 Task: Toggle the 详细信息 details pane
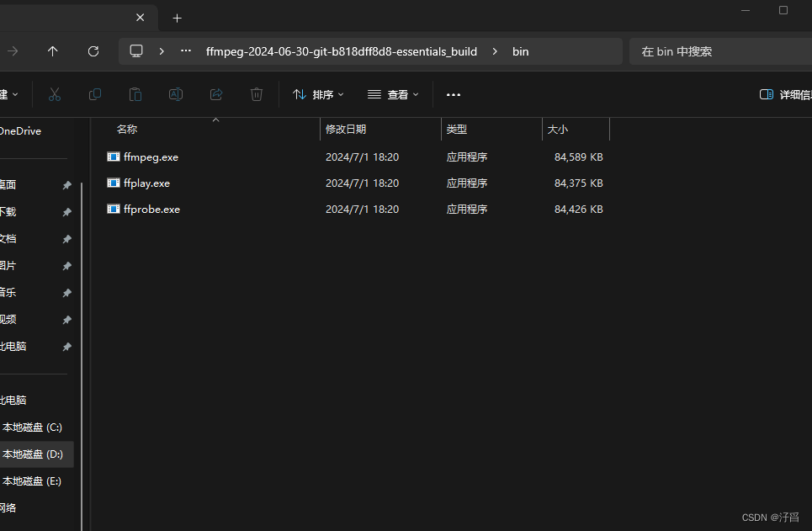coord(785,94)
